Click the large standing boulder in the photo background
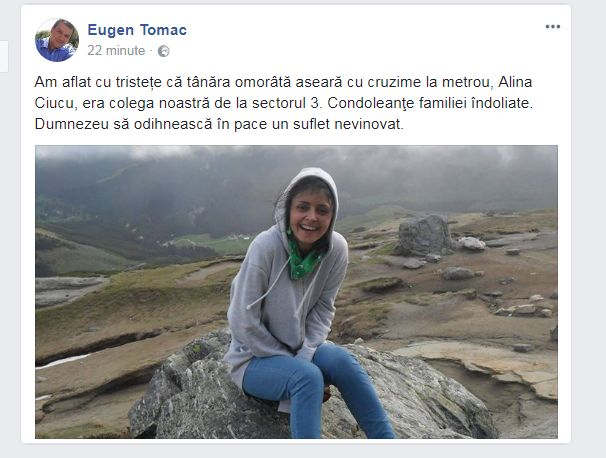This screenshot has width=606, height=458. coord(424,235)
